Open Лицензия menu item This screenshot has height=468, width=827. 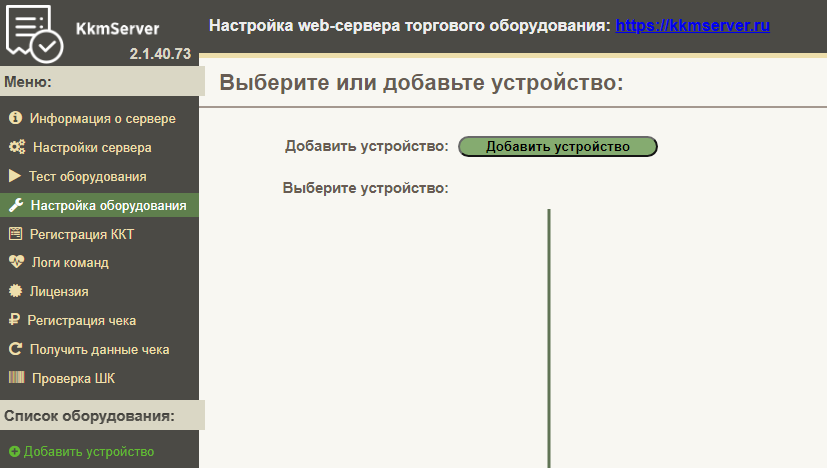click(x=99, y=291)
